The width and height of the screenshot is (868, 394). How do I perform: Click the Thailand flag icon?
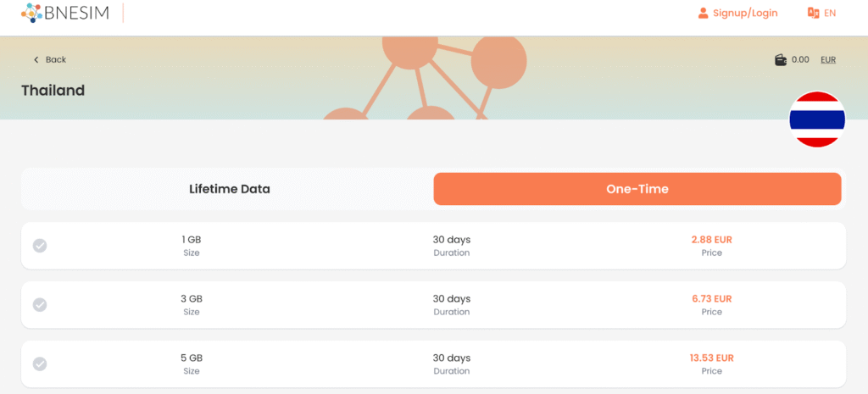817,119
